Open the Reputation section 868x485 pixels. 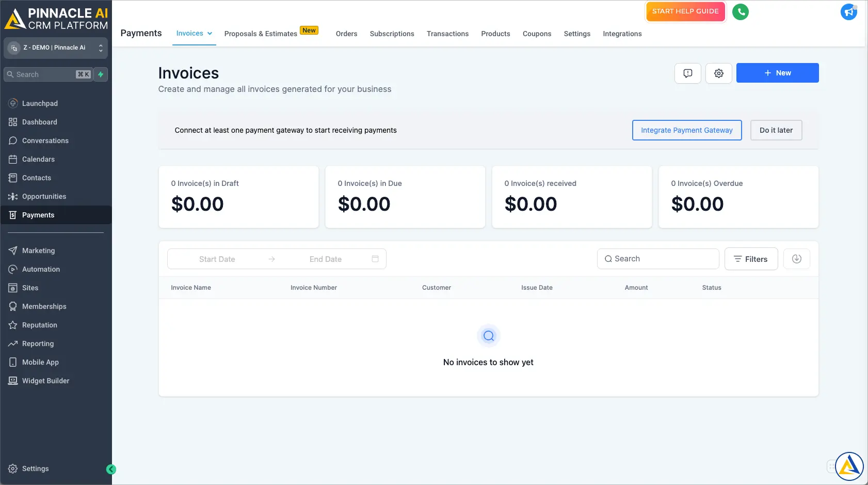(40, 325)
